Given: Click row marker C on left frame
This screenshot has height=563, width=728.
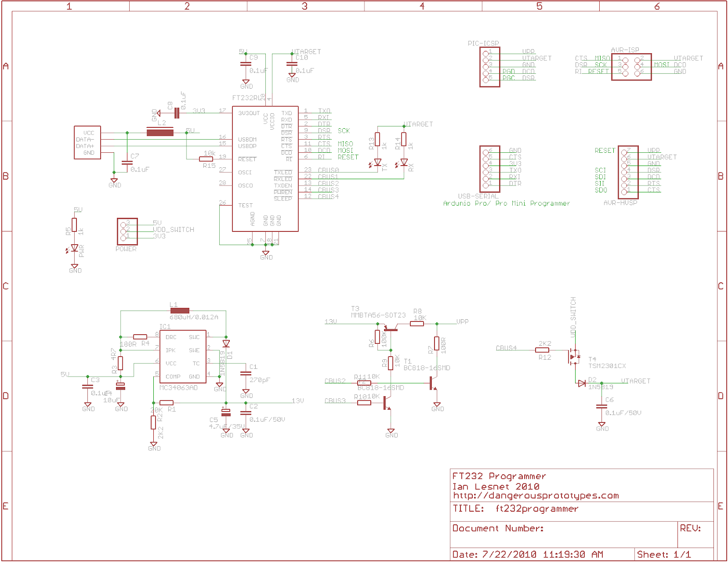Looking at the screenshot, I should coord(5,286).
